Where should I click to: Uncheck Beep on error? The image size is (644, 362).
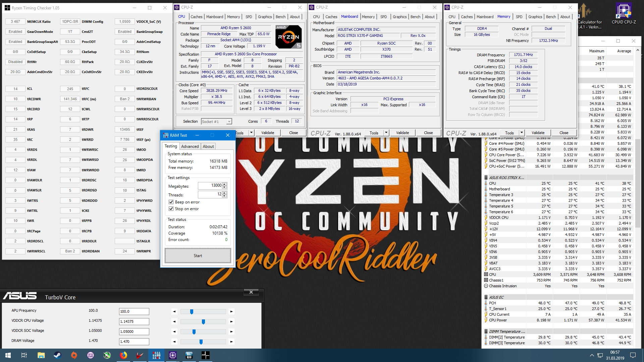[x=171, y=202]
